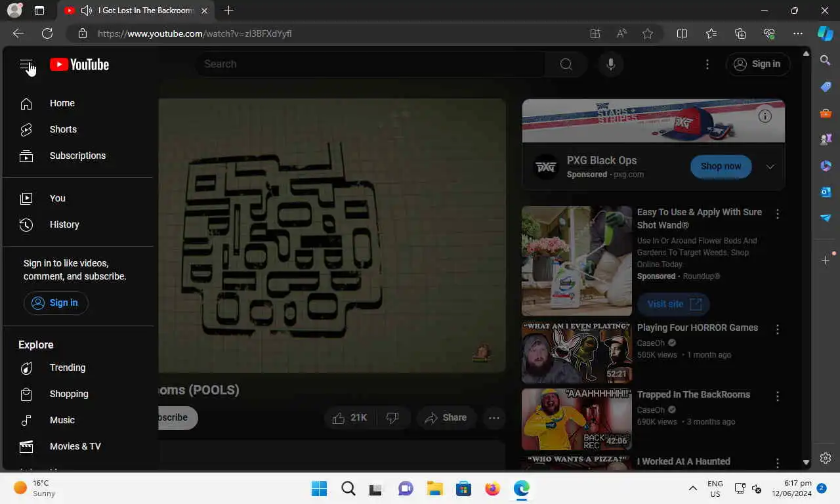This screenshot has height=504, width=840.
Task: Open Music under Explore
Action: (x=79, y=420)
